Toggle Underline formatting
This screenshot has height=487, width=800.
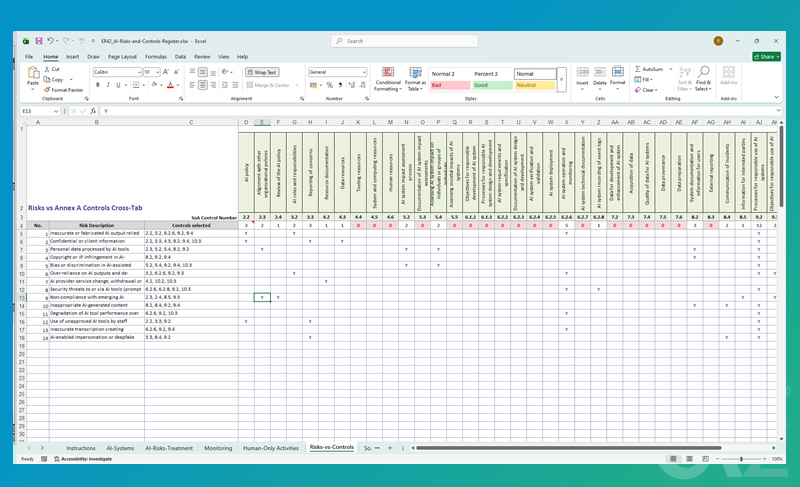(118, 85)
